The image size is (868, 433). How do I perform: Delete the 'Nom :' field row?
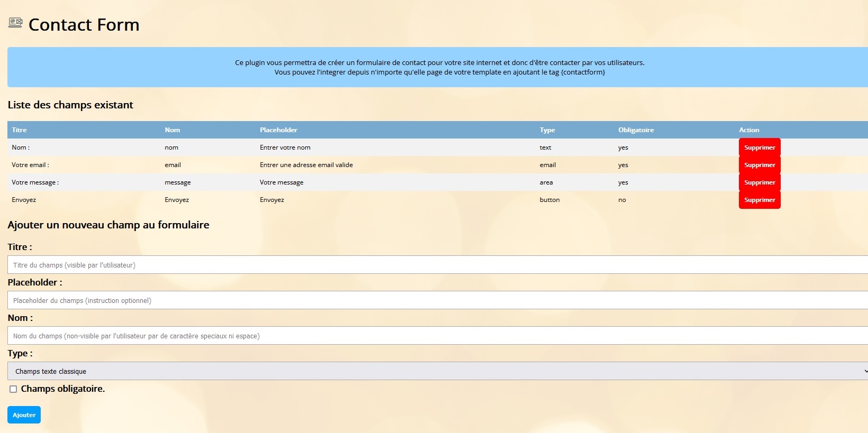click(760, 148)
